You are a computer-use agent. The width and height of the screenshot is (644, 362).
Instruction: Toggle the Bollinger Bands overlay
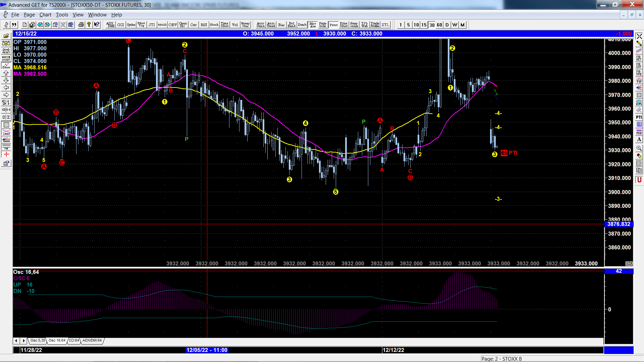tap(292, 25)
